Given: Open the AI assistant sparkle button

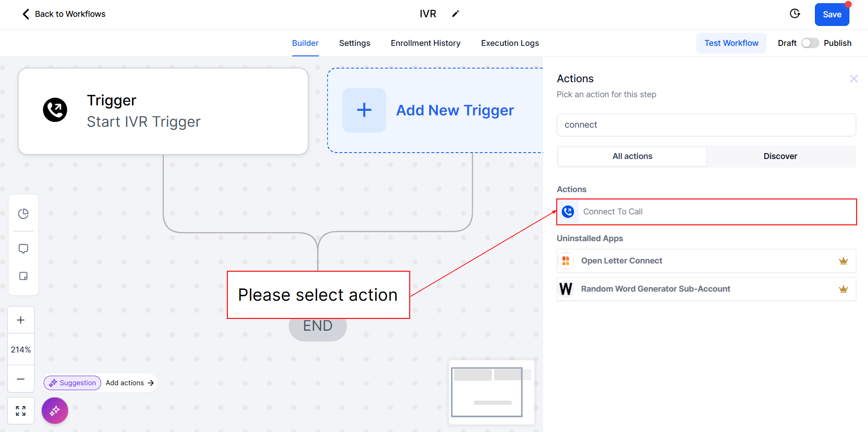Looking at the screenshot, I should click(x=55, y=411).
